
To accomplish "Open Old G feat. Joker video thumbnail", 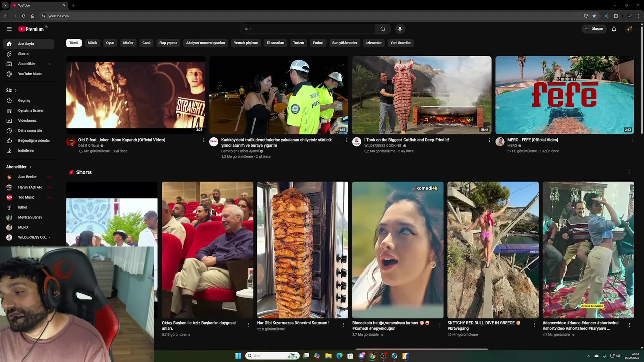I will 136,95.
